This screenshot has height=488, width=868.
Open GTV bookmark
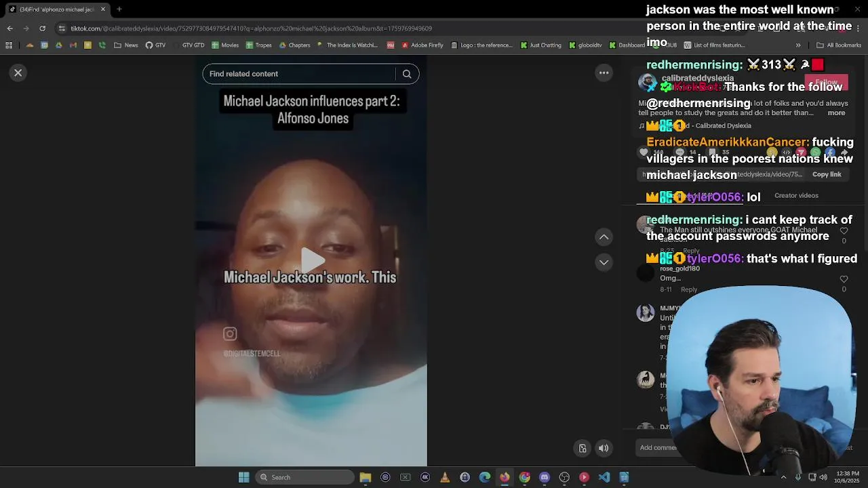[155, 45]
